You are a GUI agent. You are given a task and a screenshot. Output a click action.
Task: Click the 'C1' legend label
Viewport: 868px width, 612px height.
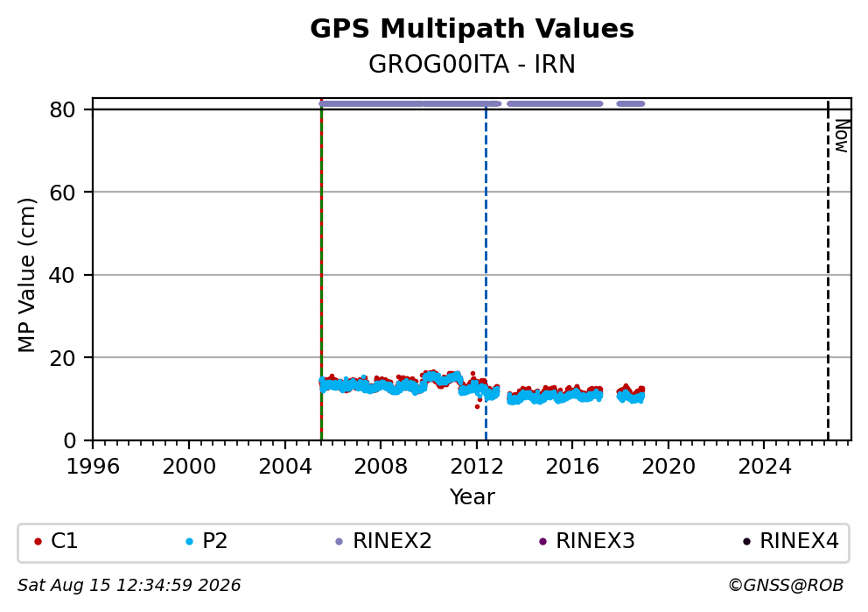(x=64, y=541)
